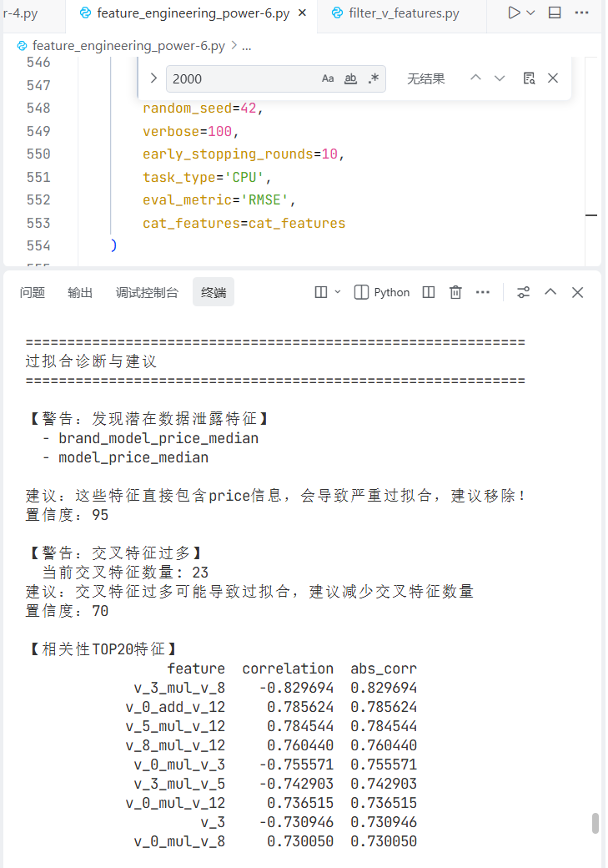This screenshot has width=608, height=868.
Task: Close the terminal panel
Action: point(578,292)
